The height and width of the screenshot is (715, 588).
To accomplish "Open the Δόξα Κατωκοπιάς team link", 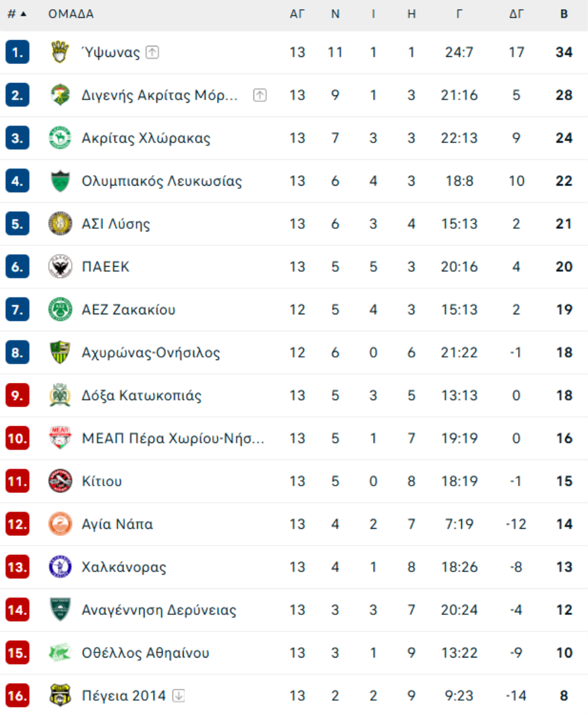I will (x=141, y=395).
